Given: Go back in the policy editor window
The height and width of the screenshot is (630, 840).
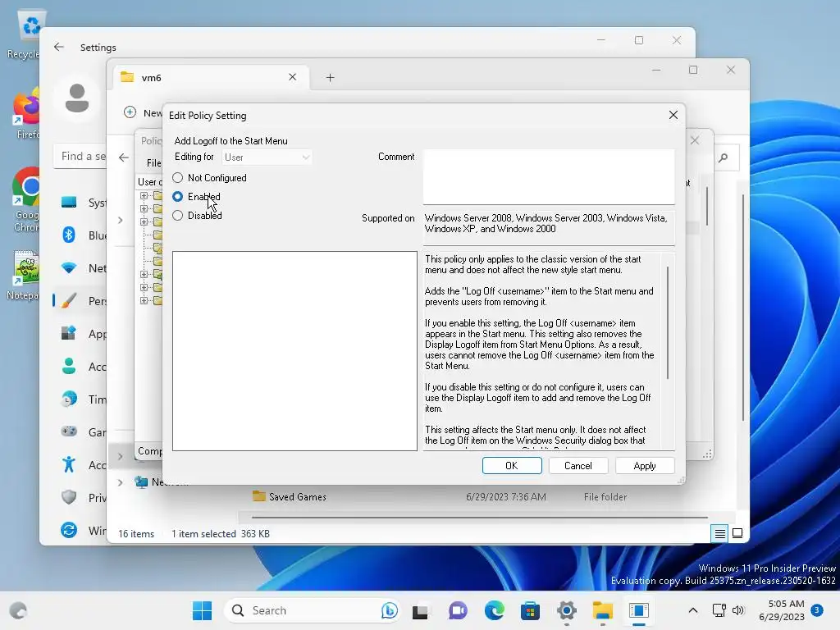Looking at the screenshot, I should coord(124,157).
